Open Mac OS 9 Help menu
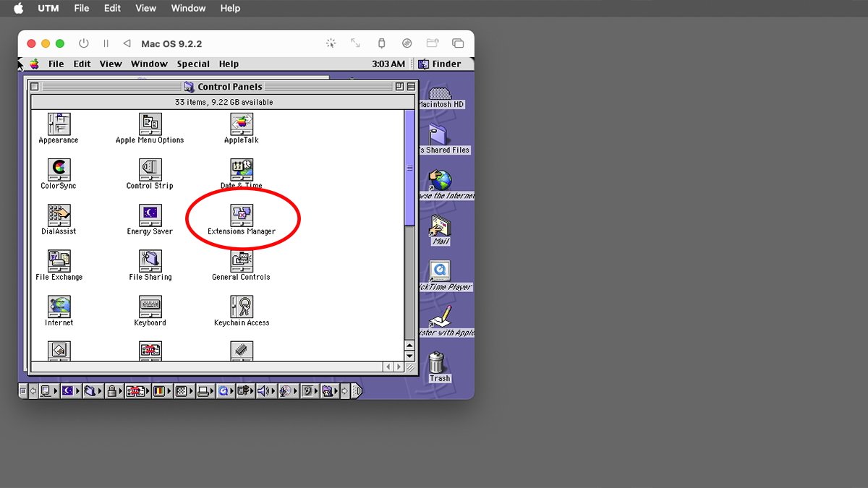868x488 pixels. (229, 64)
